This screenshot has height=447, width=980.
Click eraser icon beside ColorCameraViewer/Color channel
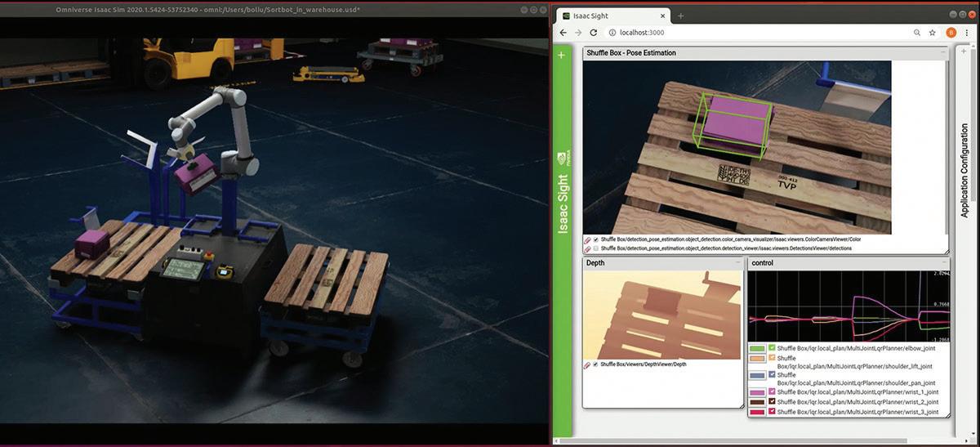[x=587, y=240]
